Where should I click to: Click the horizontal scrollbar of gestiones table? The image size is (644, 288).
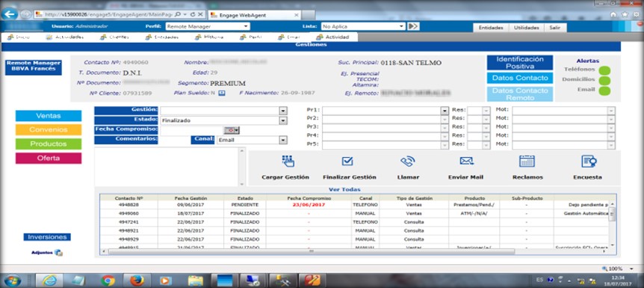click(x=311, y=251)
